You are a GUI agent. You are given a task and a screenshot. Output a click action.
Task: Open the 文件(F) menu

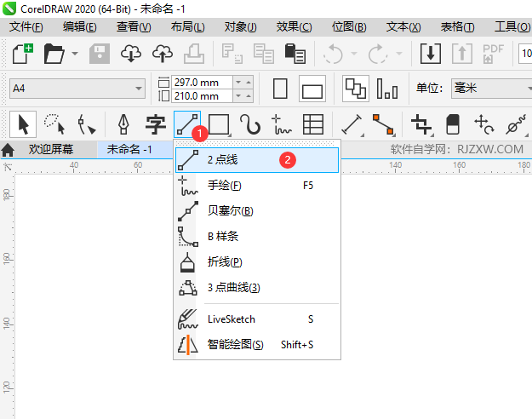tap(26, 26)
